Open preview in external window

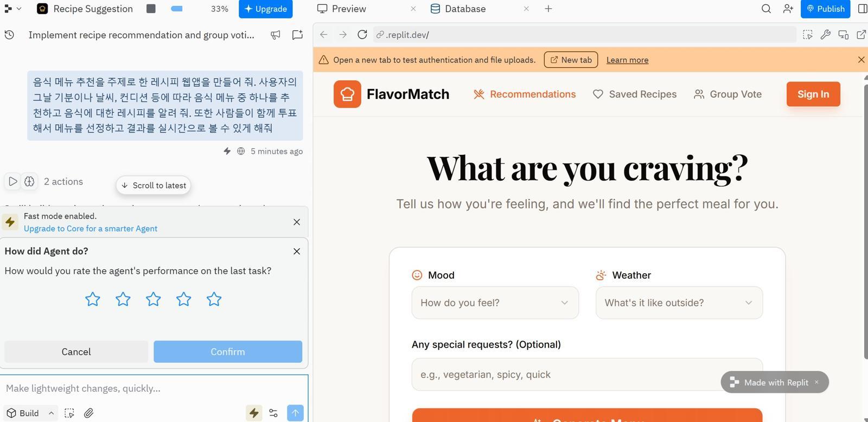tap(861, 35)
